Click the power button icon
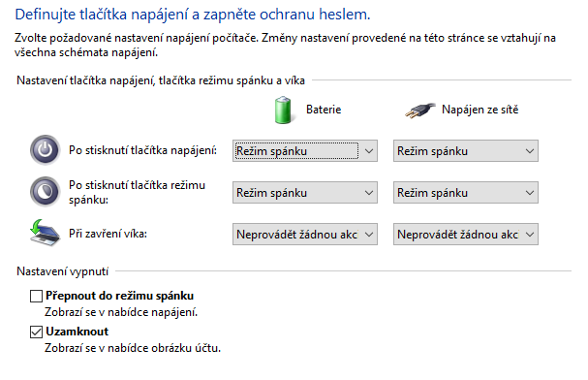The height and width of the screenshot is (380, 588). point(45,150)
